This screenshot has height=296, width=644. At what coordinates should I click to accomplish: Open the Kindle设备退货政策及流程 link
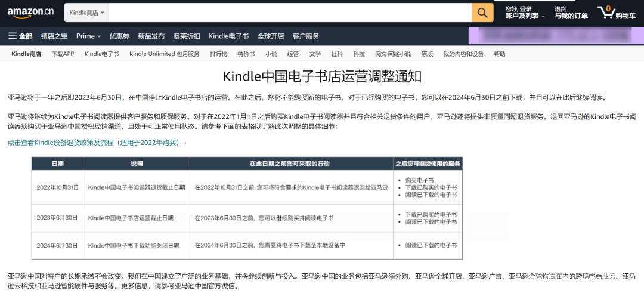click(x=97, y=143)
